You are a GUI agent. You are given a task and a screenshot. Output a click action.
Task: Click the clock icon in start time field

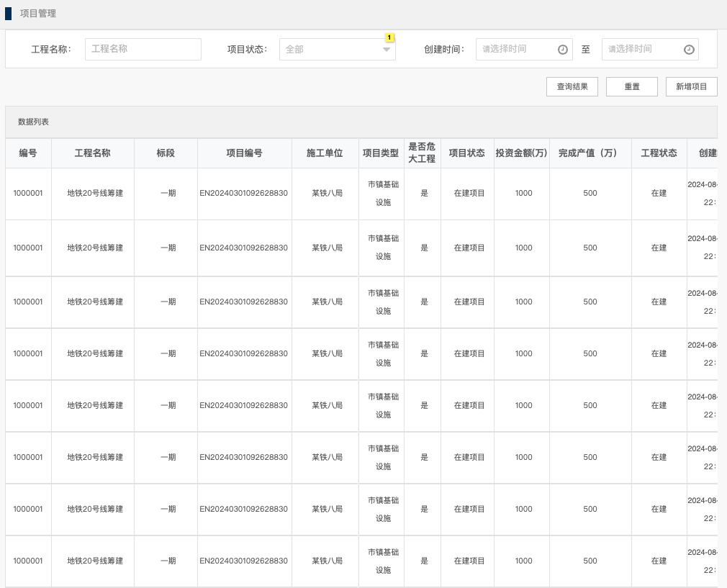[563, 50]
